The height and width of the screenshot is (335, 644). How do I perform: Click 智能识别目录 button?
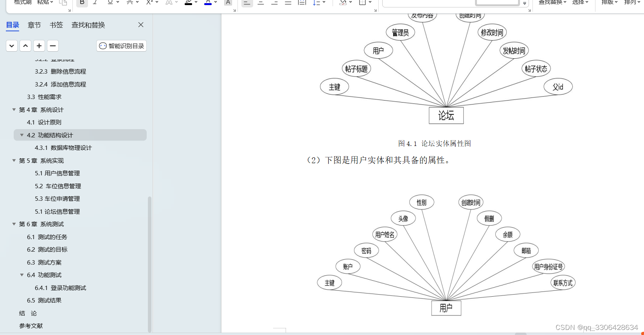point(122,46)
